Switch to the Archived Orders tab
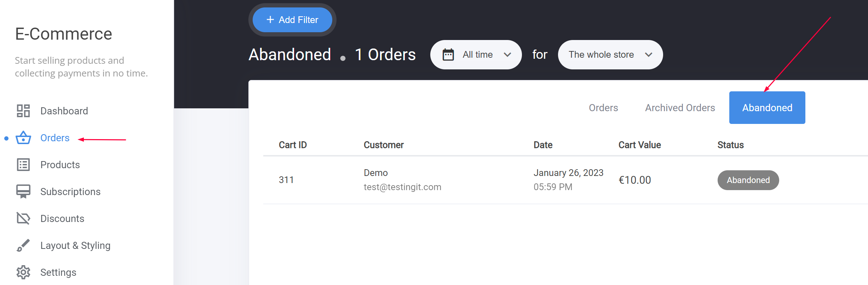The image size is (868, 285). [x=680, y=108]
